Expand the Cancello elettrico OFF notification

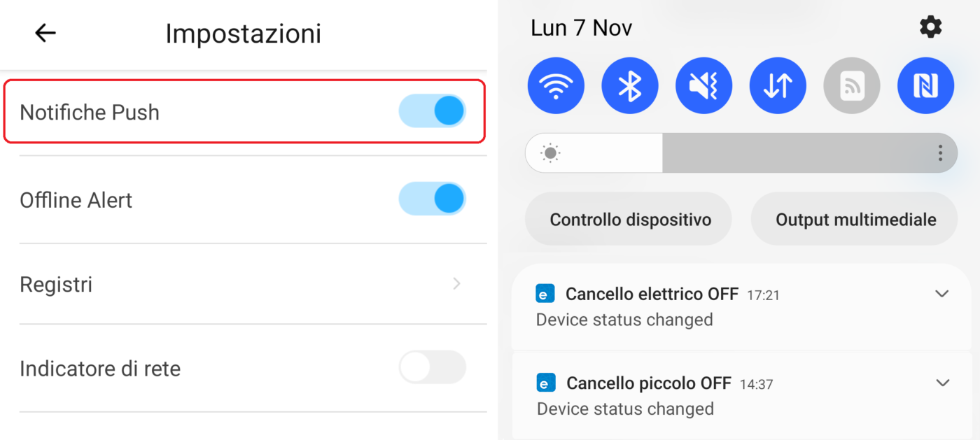coord(942,294)
